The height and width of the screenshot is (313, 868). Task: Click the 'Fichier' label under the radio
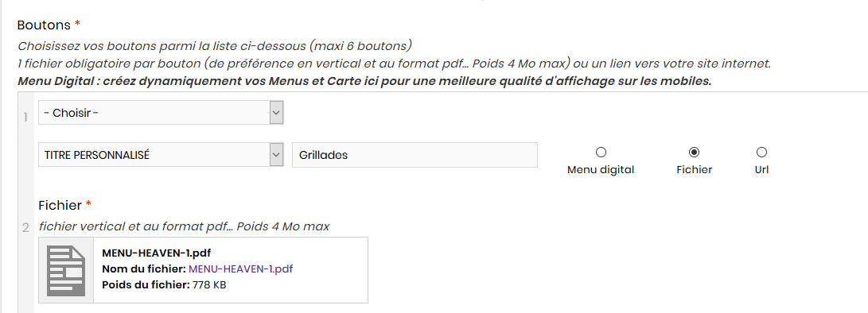(x=695, y=170)
